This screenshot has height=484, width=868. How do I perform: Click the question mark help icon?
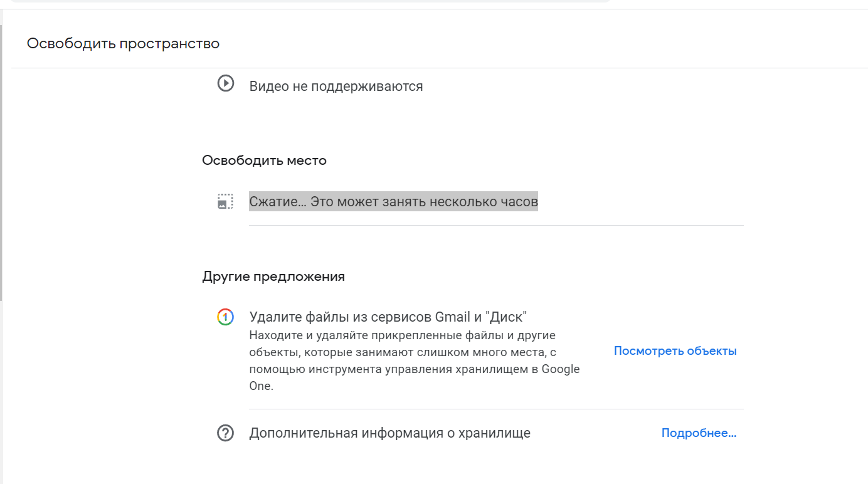click(x=225, y=433)
